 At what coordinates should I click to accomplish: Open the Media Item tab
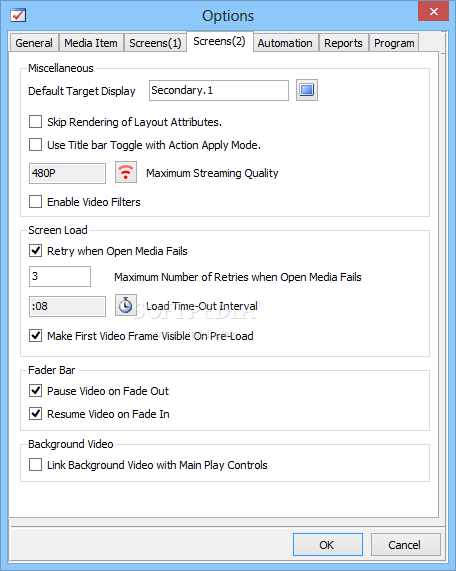91,43
